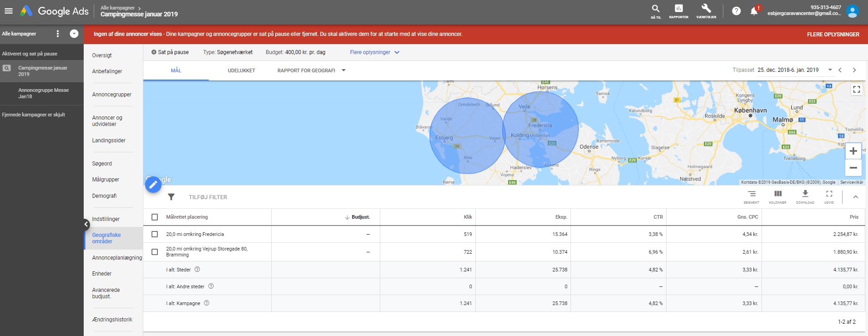Click the filter funnel icon
This screenshot has width=868, height=336.
pyautogui.click(x=171, y=197)
